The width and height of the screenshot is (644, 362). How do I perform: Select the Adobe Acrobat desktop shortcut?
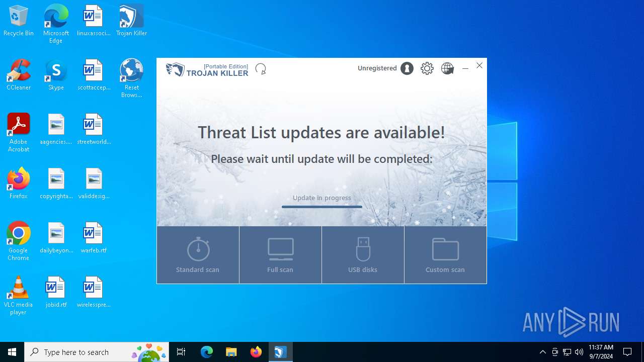click(x=19, y=133)
